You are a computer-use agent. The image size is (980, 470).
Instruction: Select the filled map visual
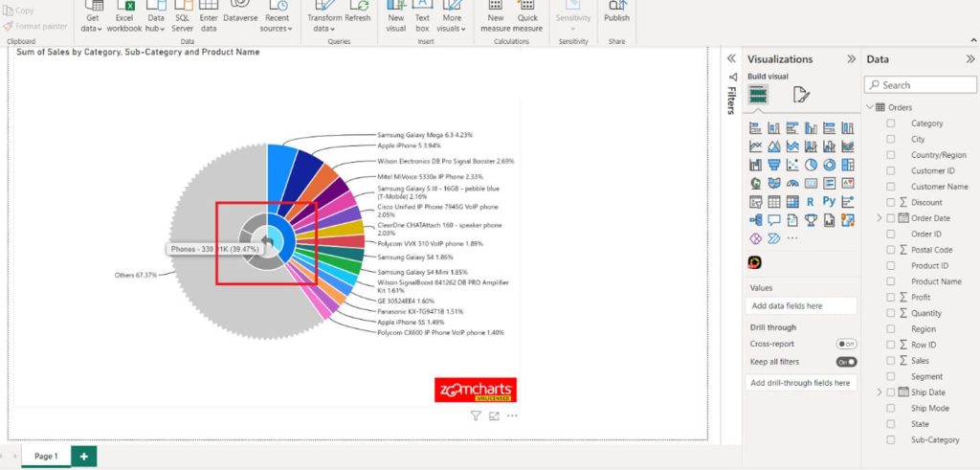773,183
